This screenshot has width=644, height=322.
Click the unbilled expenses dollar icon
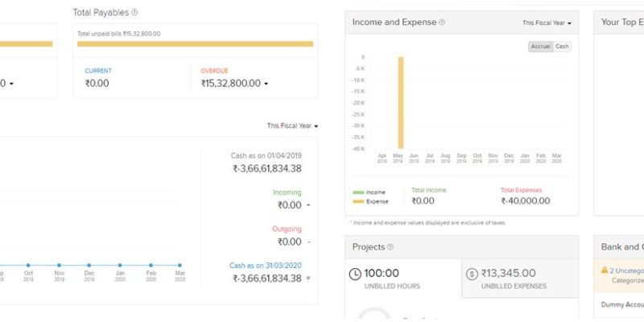coord(472,274)
